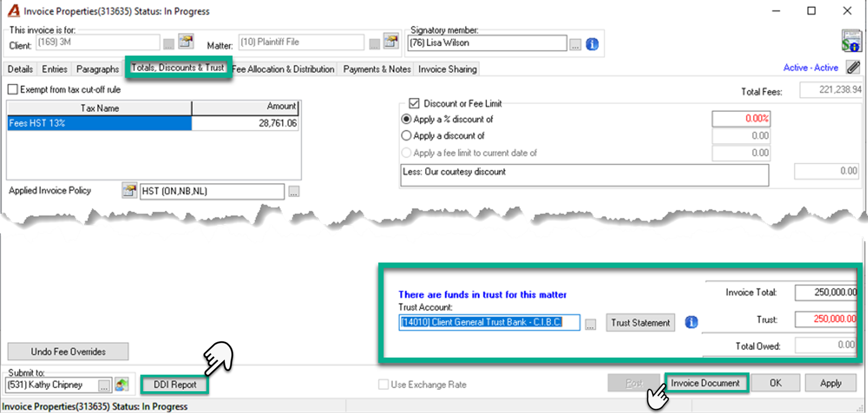Browse for a Signatory member via ellipsis
This screenshot has width=868, height=414.
pyautogui.click(x=575, y=44)
